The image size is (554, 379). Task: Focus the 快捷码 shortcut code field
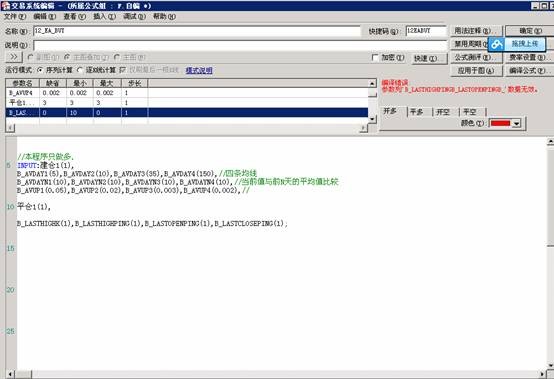pyautogui.click(x=426, y=31)
